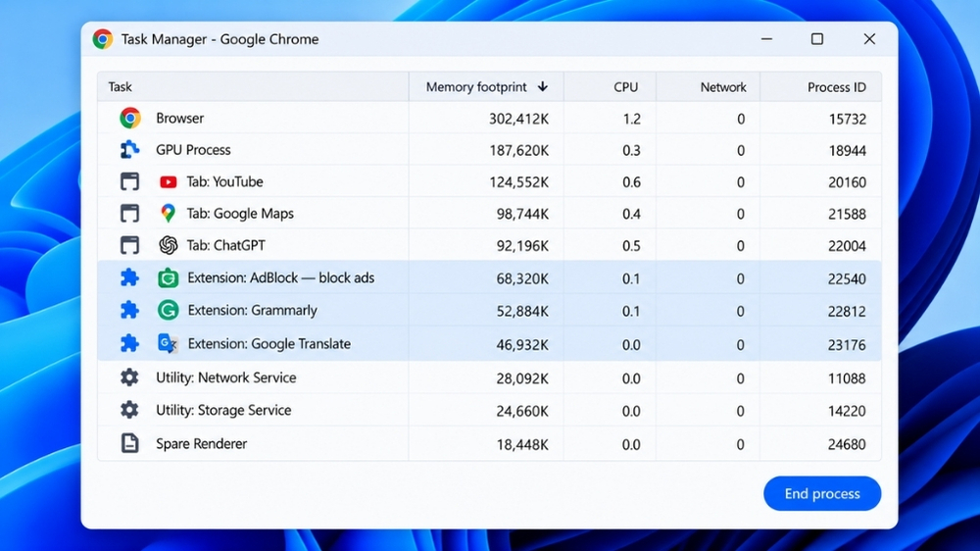Select Extension: AdBlock — block ads
Screen dimensions: 980x551
(489, 277)
